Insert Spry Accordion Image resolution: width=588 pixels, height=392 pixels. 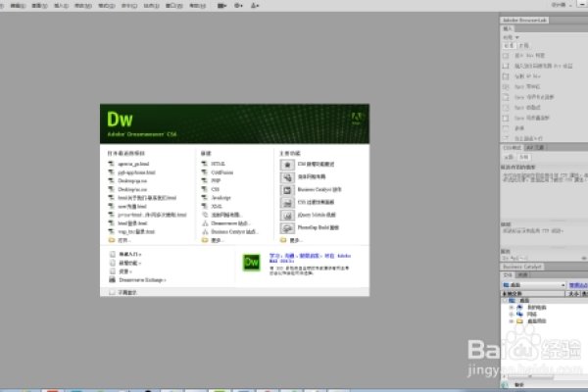[527, 108]
